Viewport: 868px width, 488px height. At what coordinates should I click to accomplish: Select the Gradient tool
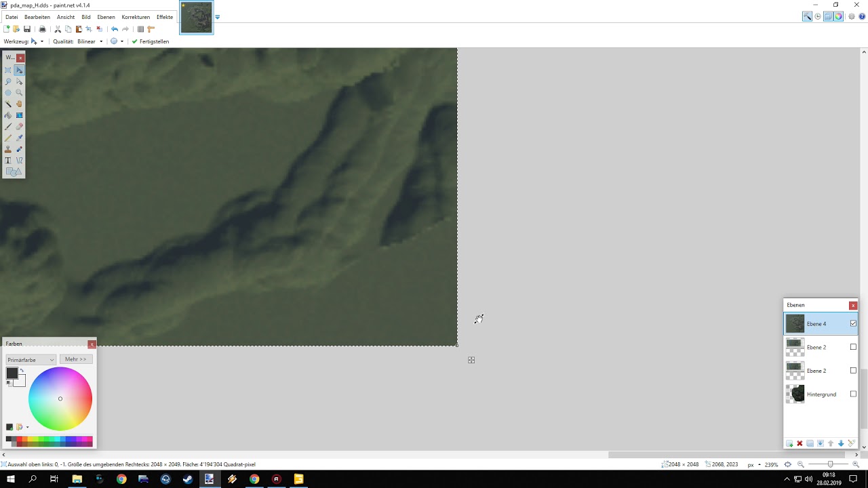[19, 115]
